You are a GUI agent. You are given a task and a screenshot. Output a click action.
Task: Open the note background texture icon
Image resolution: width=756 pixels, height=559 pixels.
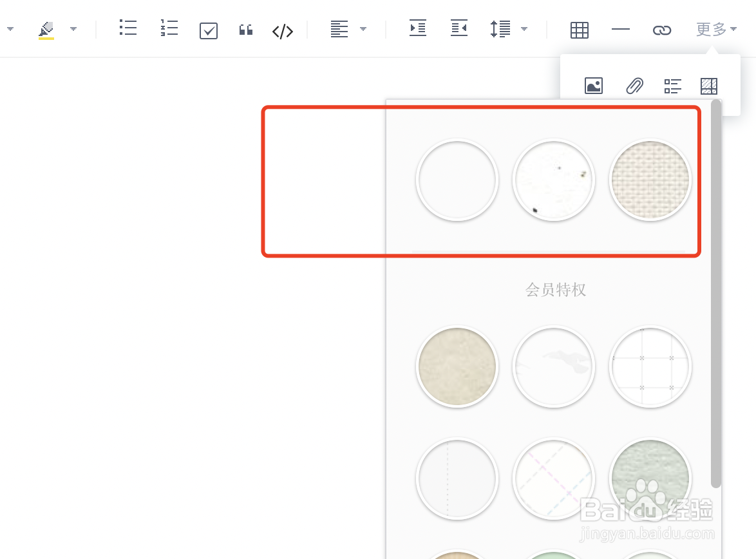[709, 86]
